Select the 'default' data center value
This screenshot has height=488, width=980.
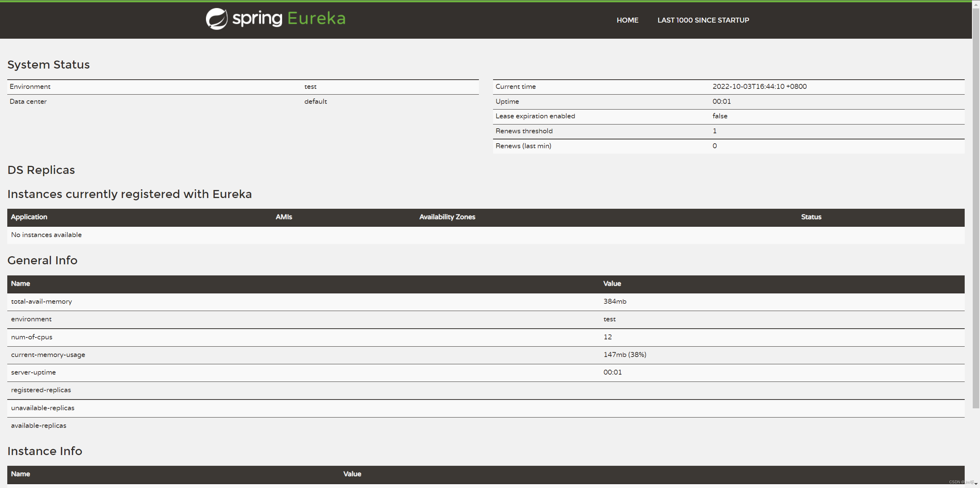315,102
